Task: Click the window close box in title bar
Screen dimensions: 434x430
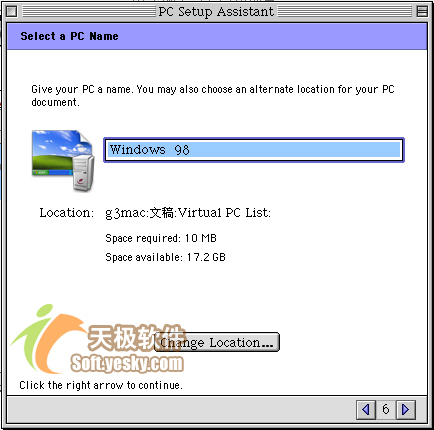Action: point(12,12)
